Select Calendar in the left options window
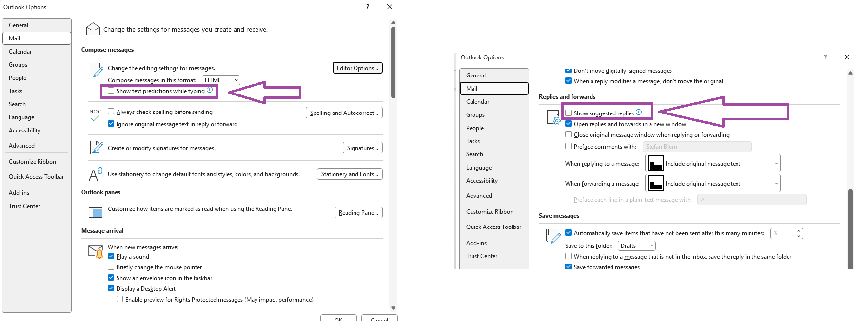Screen dimensions: 868x321 (37, 52)
